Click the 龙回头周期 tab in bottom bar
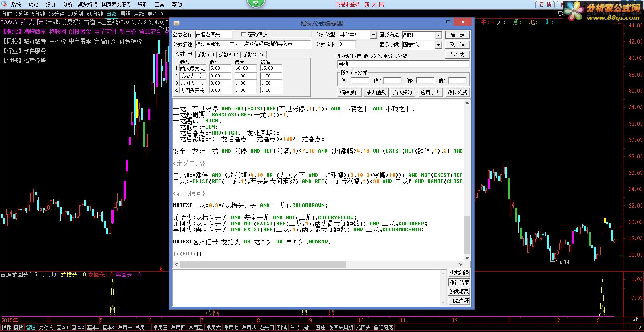The width and height of the screenshot is (644, 332). 341,328
